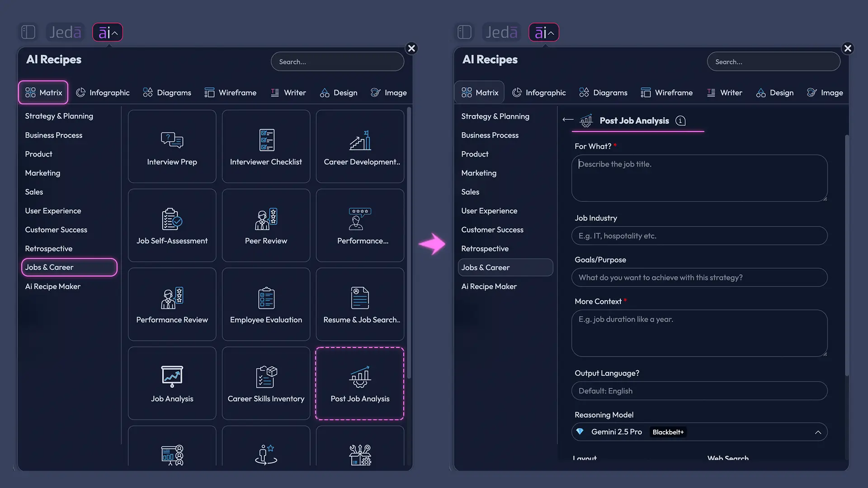This screenshot has width=868, height=488.
Task: Switch to Design tab in right panel
Action: [775, 93]
